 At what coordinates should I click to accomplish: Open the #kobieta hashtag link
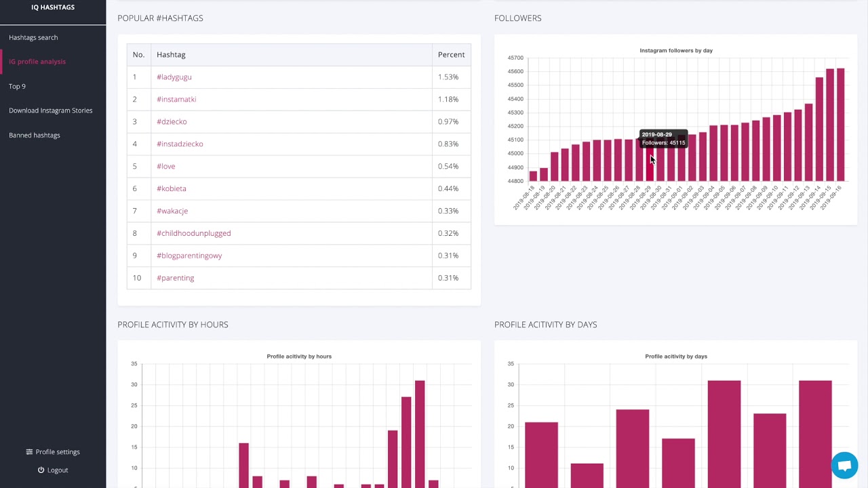172,189
